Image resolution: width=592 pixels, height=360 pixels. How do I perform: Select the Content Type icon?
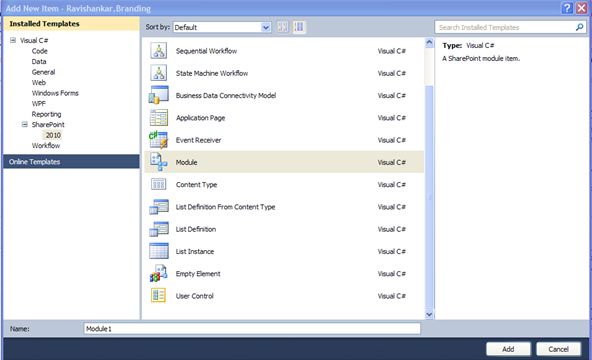[x=159, y=184]
